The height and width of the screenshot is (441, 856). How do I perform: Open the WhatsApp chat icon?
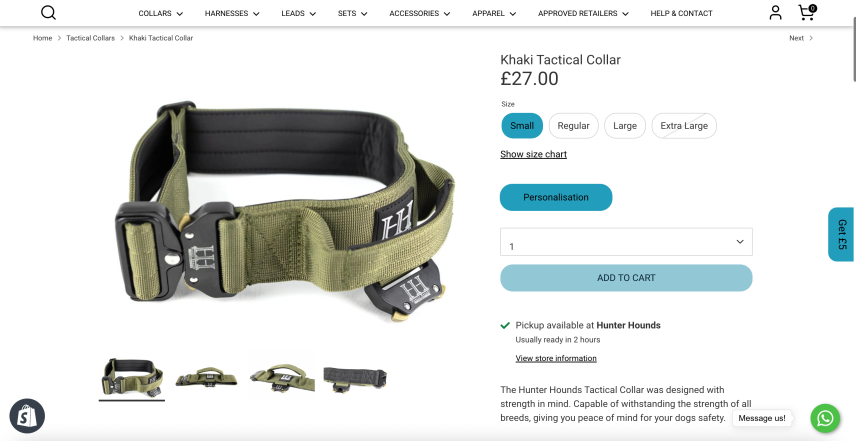(x=825, y=418)
